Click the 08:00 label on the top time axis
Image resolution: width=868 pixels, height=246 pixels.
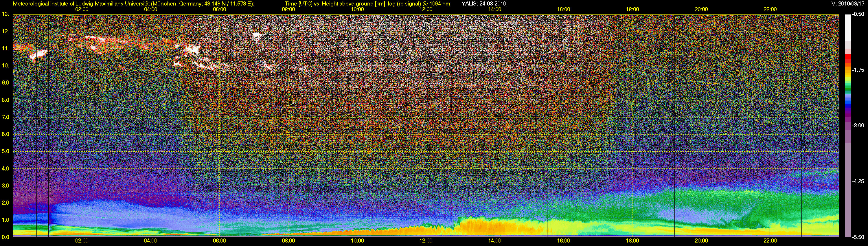[288, 10]
